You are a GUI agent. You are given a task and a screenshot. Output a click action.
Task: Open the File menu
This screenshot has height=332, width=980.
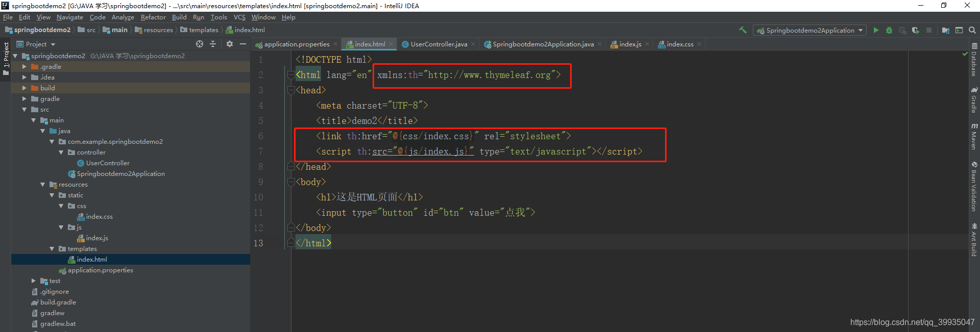8,17
